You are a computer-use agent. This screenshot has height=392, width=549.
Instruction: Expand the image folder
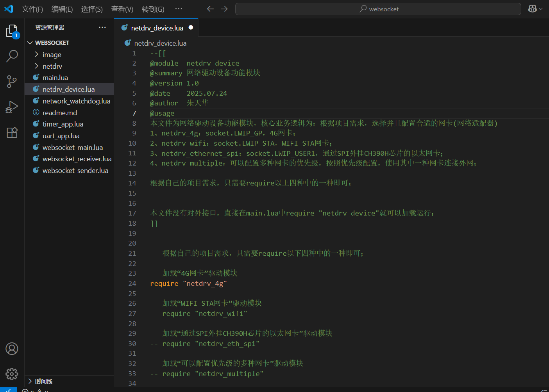[x=69, y=55]
